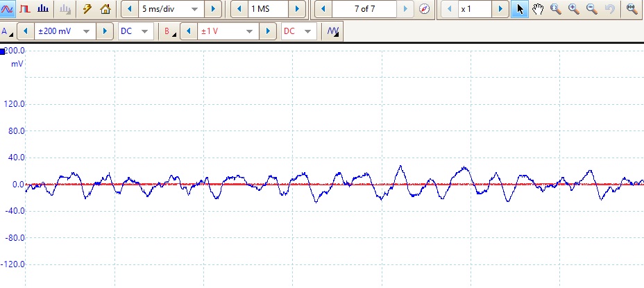Click the -40.0 axis label

(14, 211)
